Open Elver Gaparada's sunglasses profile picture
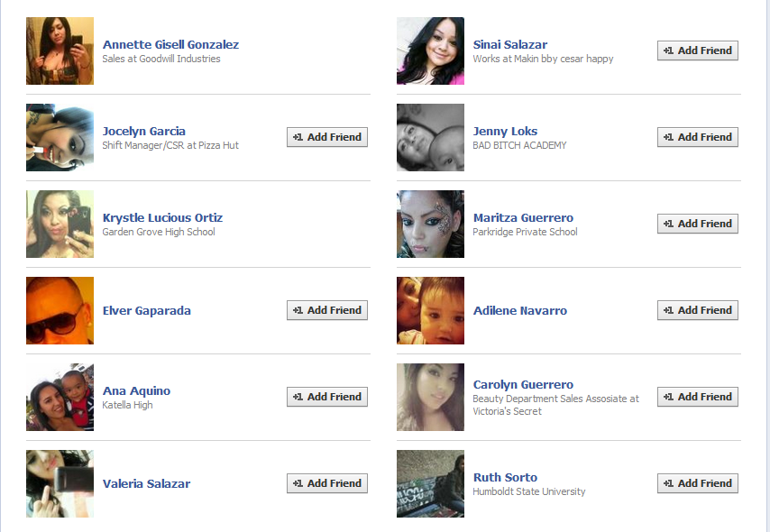 click(60, 310)
